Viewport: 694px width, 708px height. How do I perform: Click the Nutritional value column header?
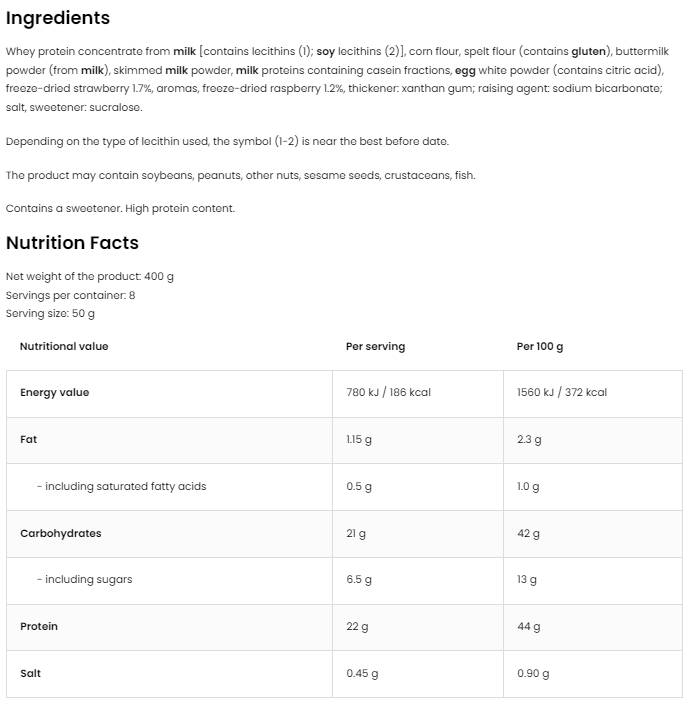(64, 346)
